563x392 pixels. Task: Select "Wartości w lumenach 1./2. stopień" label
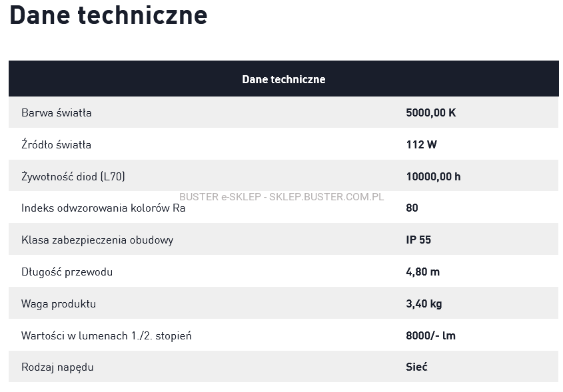tap(107, 335)
